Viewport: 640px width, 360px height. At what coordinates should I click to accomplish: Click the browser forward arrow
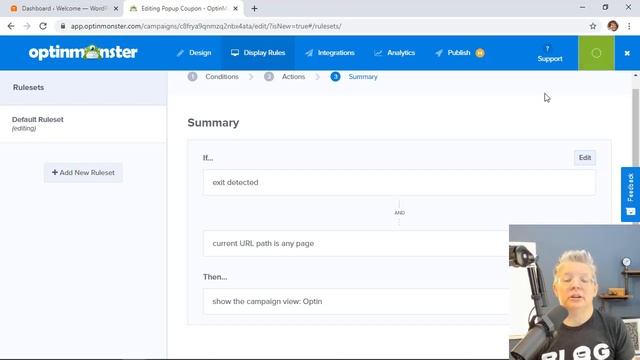click(27, 26)
